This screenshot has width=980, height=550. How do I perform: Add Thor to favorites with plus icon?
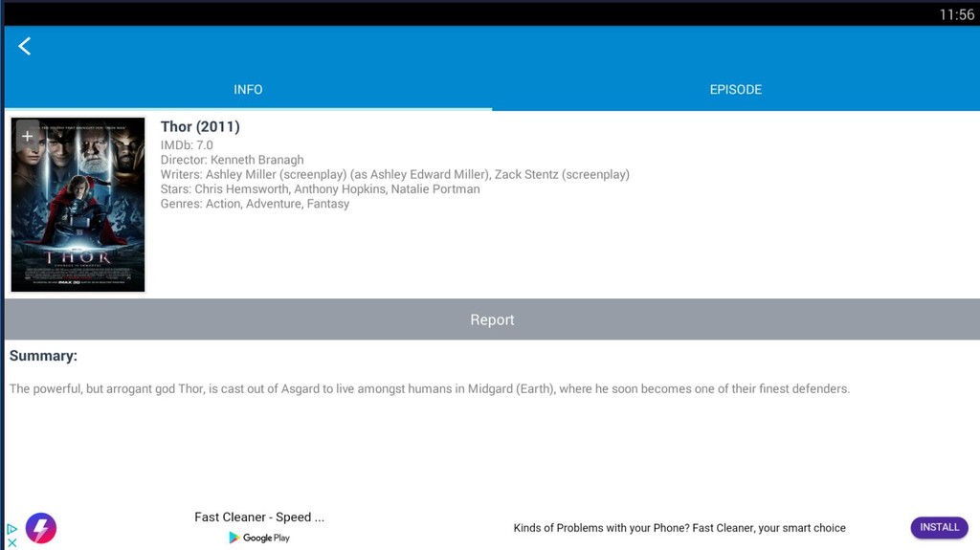(28, 136)
